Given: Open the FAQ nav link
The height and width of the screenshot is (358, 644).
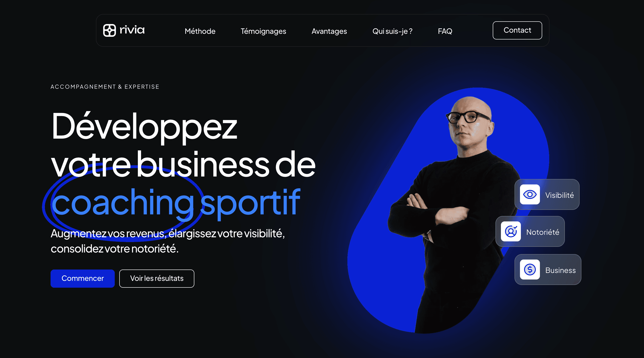Looking at the screenshot, I should click(x=445, y=31).
